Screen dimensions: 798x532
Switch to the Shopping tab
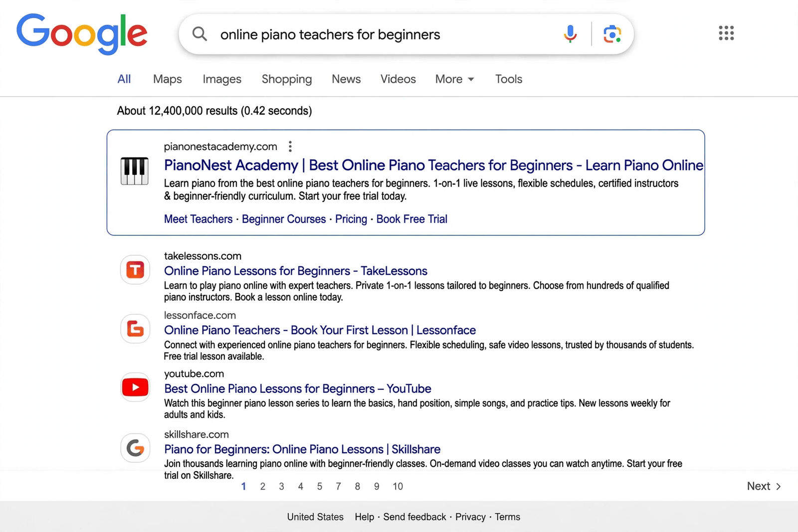[287, 79]
